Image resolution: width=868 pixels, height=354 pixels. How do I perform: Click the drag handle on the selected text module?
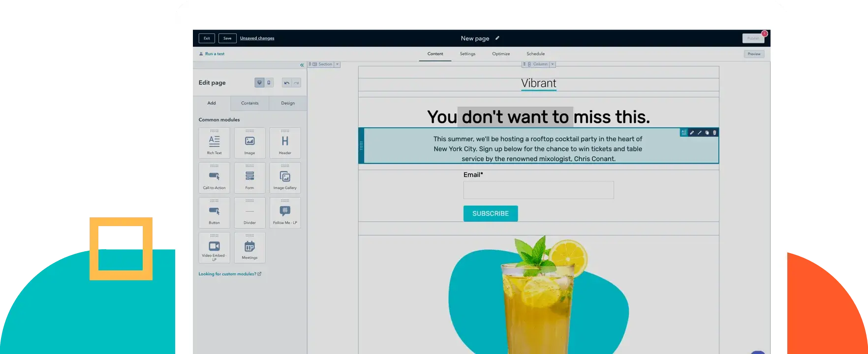coord(361,146)
